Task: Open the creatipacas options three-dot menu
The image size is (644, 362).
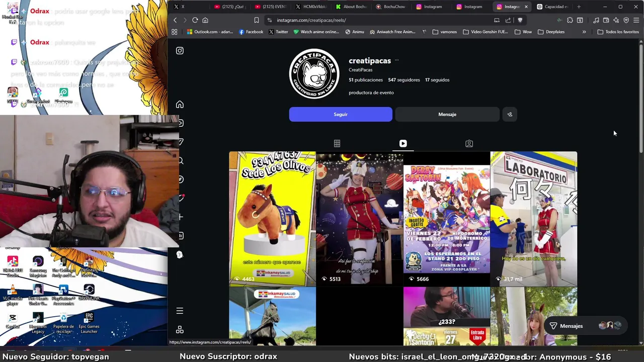Action: 396,60
